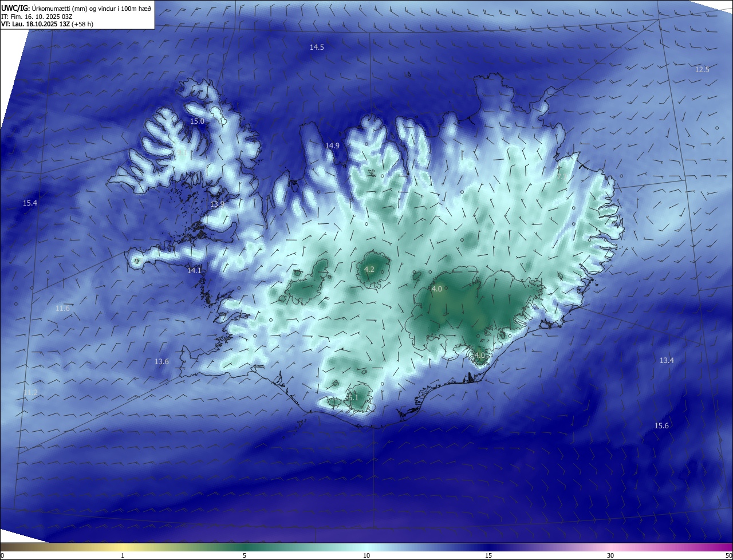Click the 0 tick on the colour scale

click(2, 555)
